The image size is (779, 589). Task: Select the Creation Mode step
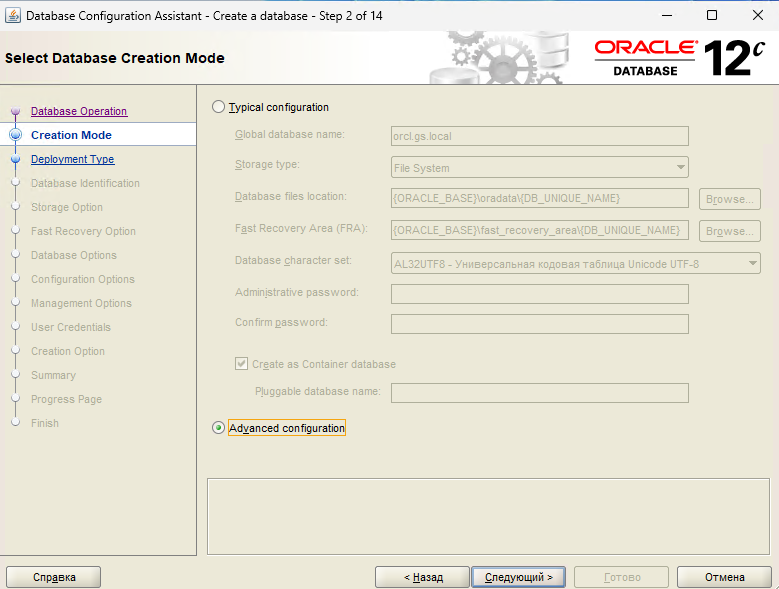coord(71,135)
